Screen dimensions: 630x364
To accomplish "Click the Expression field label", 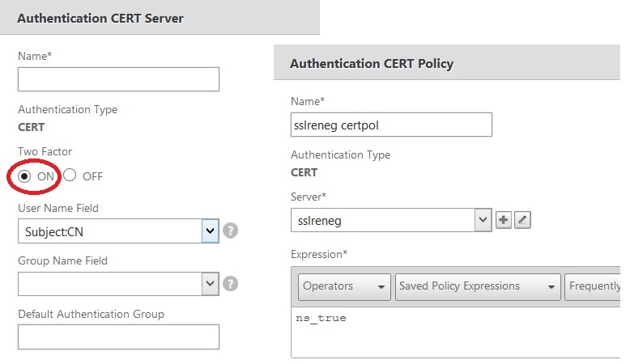I will coord(319,254).
